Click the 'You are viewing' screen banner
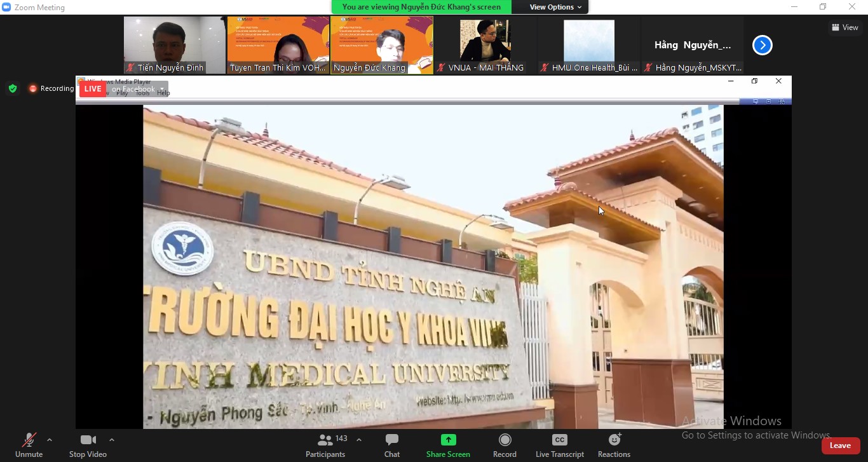 coord(421,7)
